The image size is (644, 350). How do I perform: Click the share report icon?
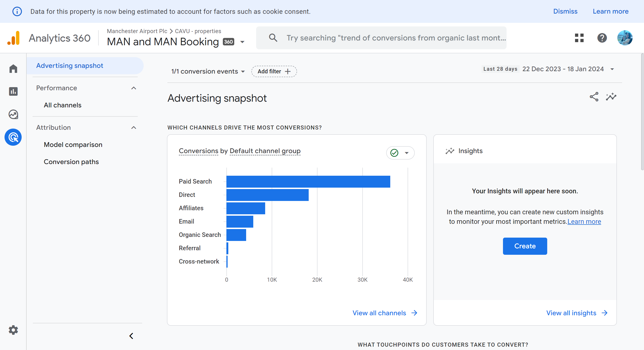594,97
